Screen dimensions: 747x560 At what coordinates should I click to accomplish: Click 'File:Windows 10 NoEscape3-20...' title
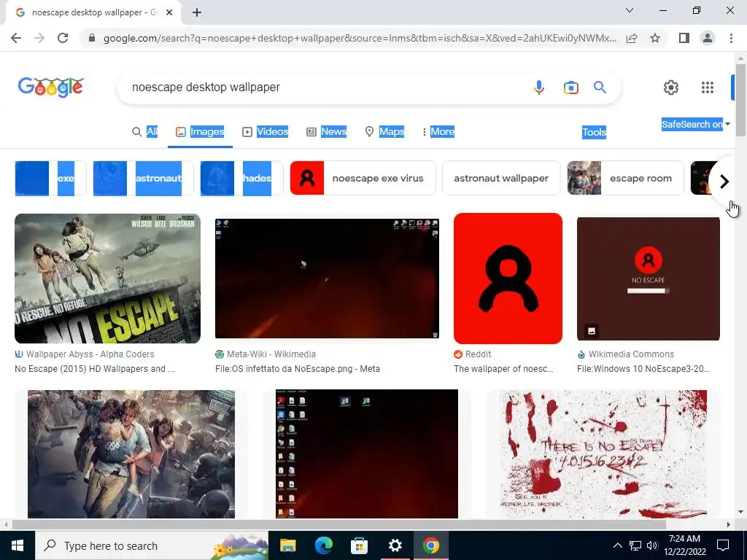pos(643,368)
